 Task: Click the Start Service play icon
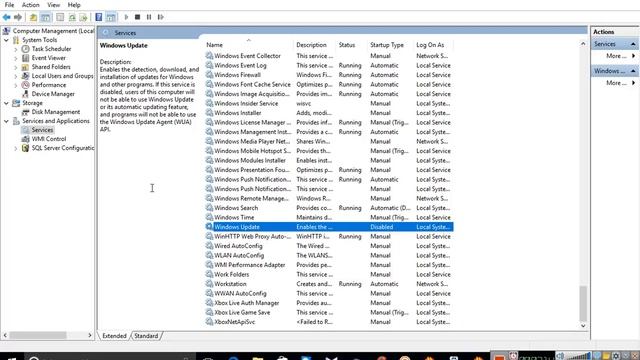[126, 17]
